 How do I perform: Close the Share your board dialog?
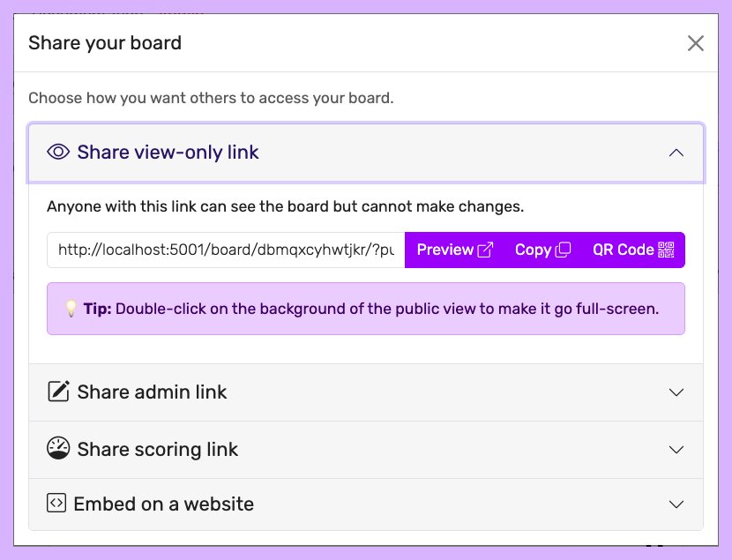[696, 43]
